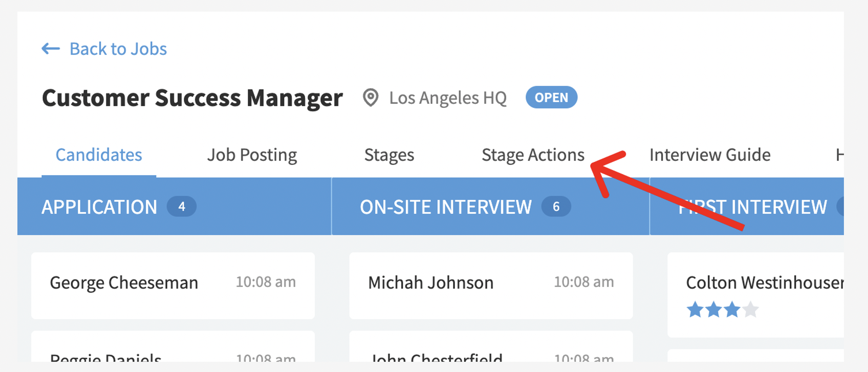The height and width of the screenshot is (372, 868).
Task: Open the Stages tab
Action: point(389,155)
